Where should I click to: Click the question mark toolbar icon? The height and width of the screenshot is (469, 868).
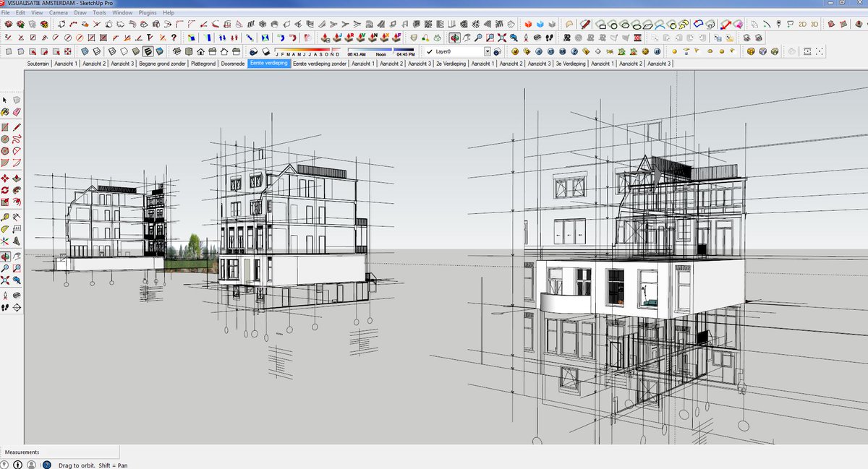pos(174,37)
